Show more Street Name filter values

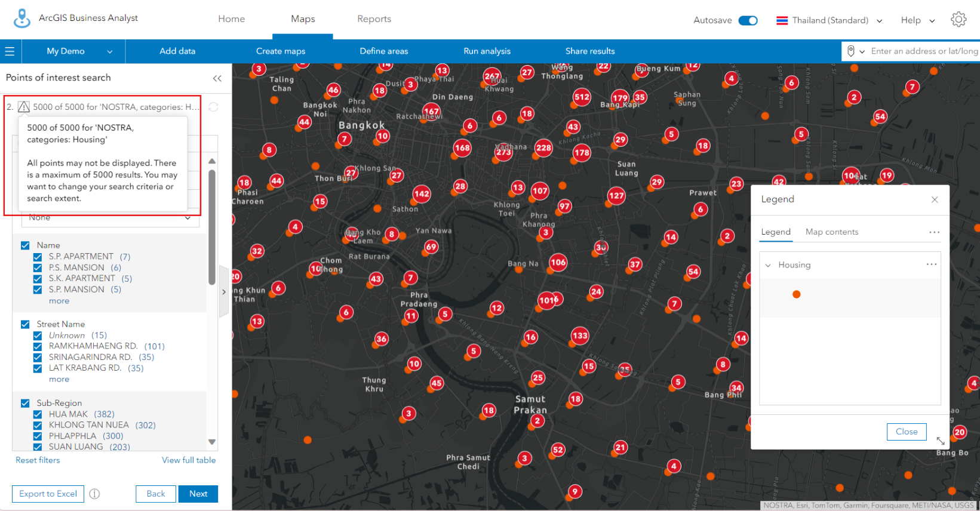click(59, 380)
